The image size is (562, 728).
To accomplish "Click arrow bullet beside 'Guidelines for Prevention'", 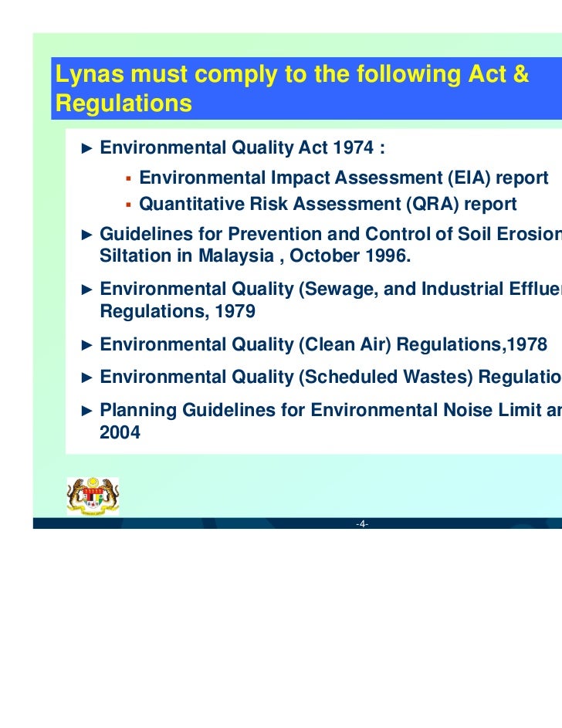I will [x=86, y=235].
